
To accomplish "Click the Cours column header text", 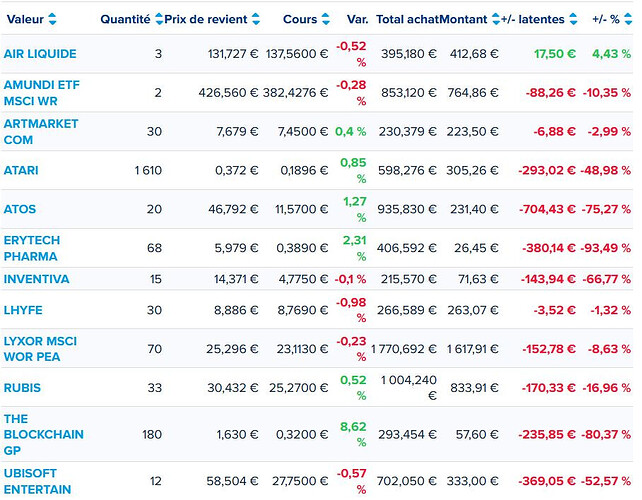I will coord(300,19).
